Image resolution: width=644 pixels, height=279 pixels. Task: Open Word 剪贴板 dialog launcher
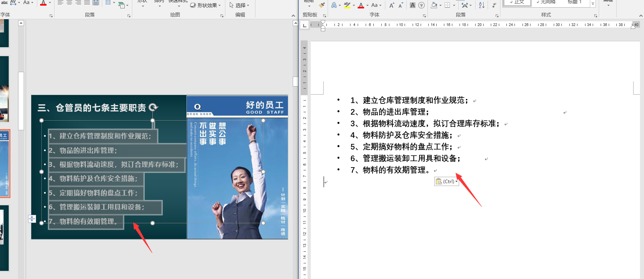pos(324,16)
